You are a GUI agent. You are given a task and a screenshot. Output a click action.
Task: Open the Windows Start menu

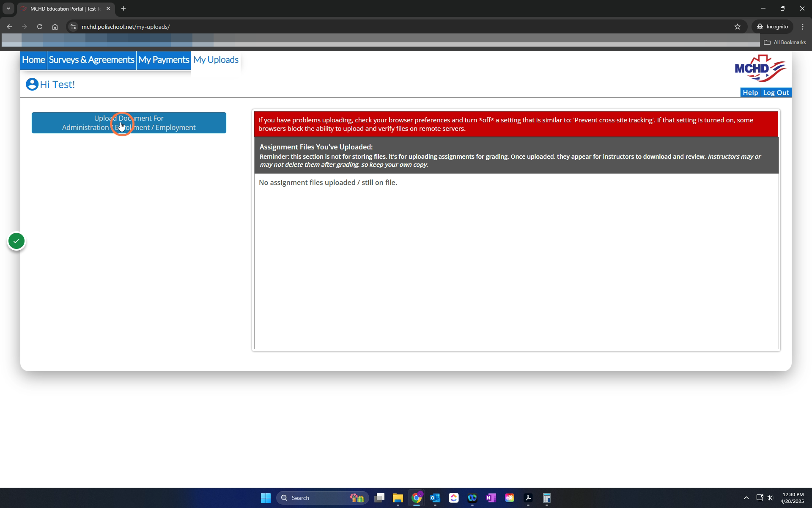pos(266,498)
